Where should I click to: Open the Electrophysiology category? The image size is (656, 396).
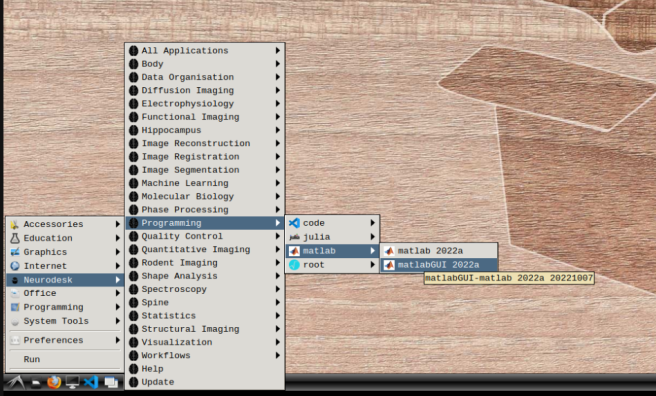[205, 104]
